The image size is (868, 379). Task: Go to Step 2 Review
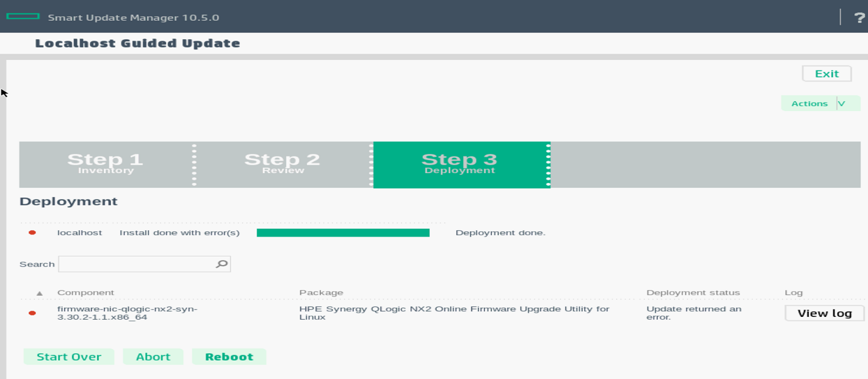[x=283, y=164]
